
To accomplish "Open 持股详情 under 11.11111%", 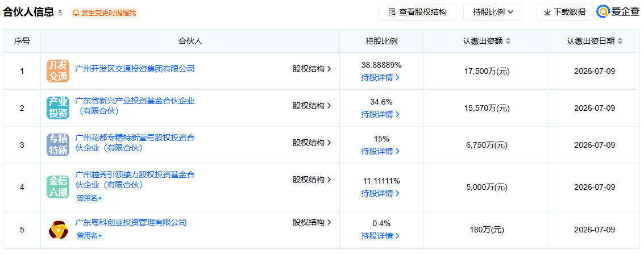I will pyautogui.click(x=381, y=193).
